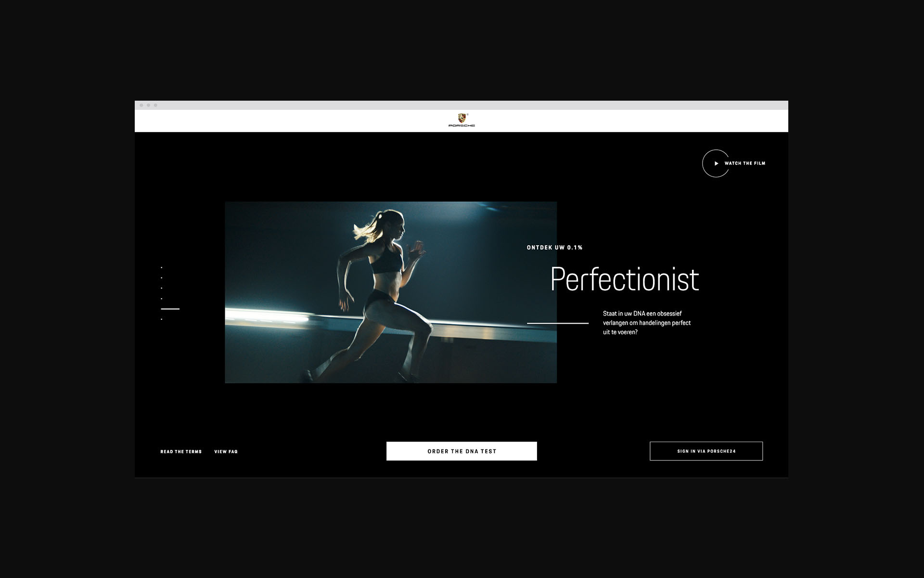The width and height of the screenshot is (924, 578).
Task: Click the third browser window control dot
Action: click(x=155, y=105)
